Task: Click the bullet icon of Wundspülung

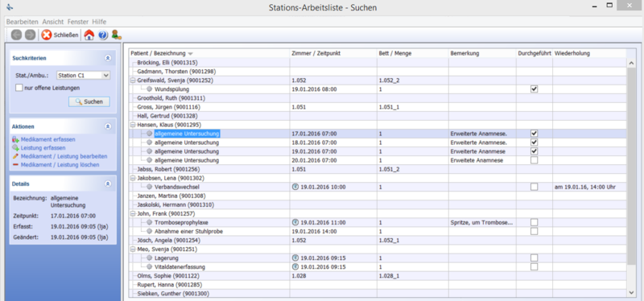Action: coord(149,89)
